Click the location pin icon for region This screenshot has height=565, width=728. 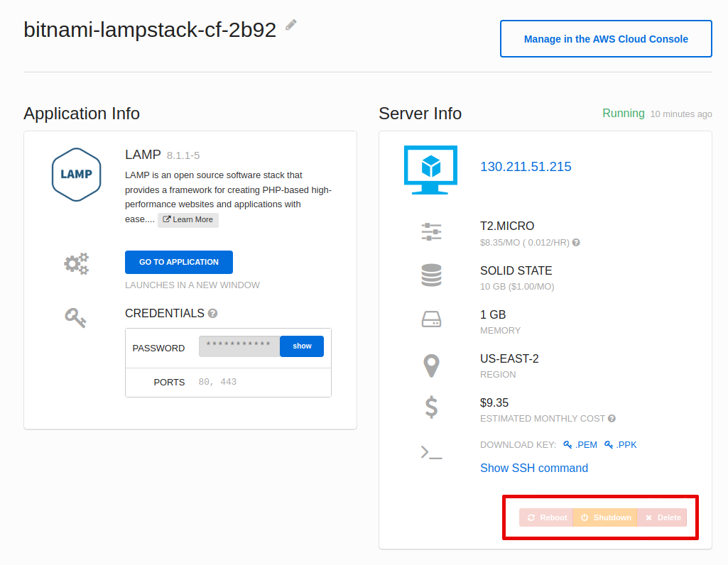pos(431,366)
